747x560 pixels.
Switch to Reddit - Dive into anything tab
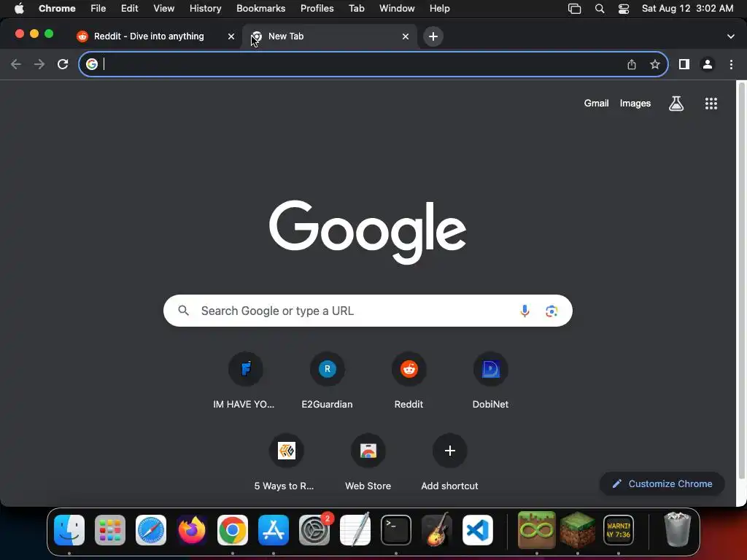click(x=155, y=36)
